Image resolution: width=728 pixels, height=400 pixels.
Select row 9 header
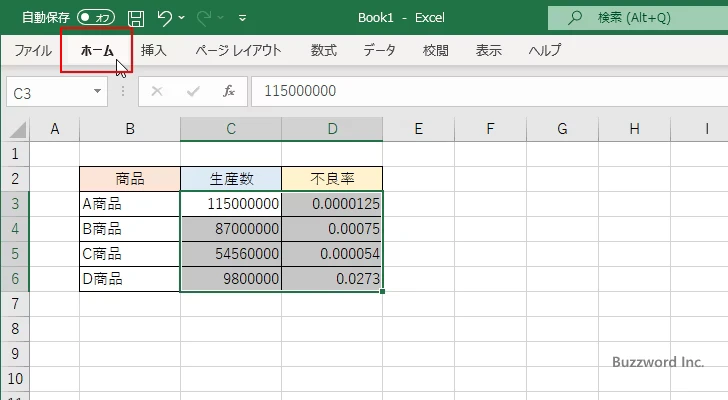click(15, 354)
